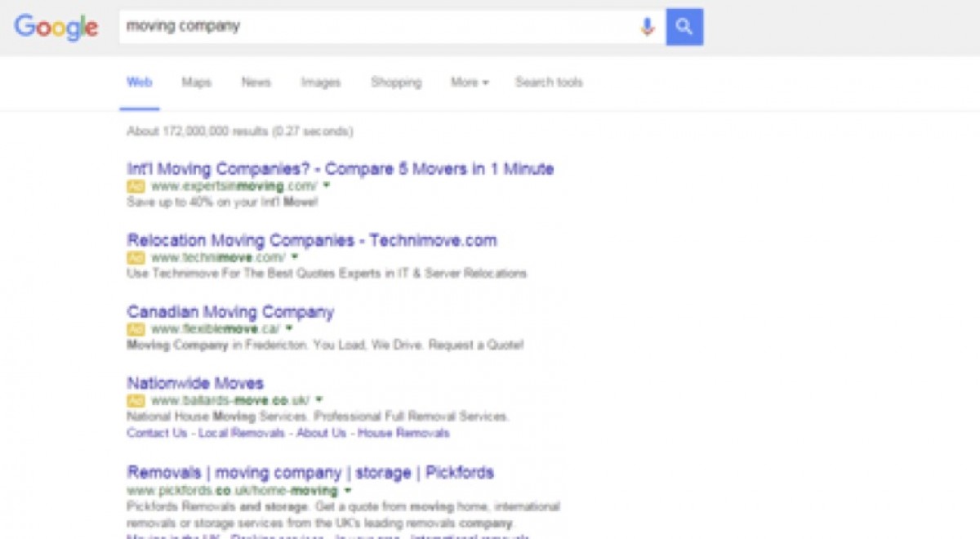Open dropdown arrow beside www.flexiblemove.ca
The image size is (980, 539).
pyautogui.click(x=288, y=328)
